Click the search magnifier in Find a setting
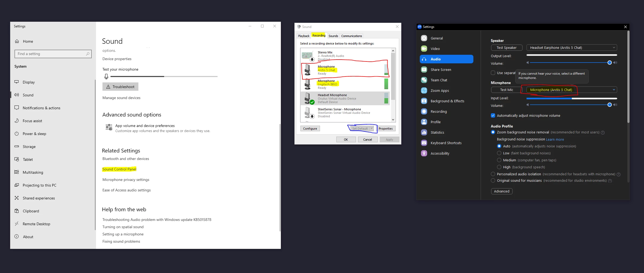Image resolution: width=644 pixels, height=273 pixels. [x=88, y=54]
